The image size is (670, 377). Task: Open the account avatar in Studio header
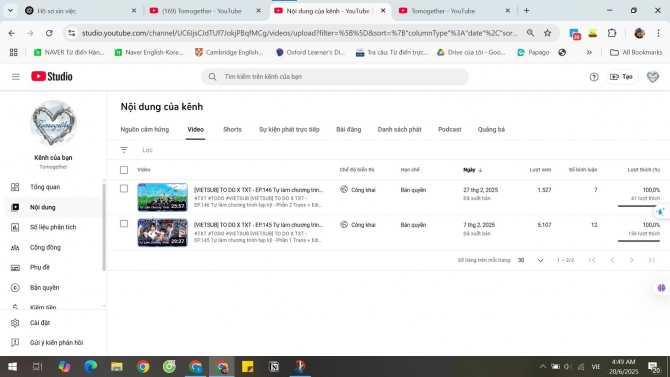point(652,77)
